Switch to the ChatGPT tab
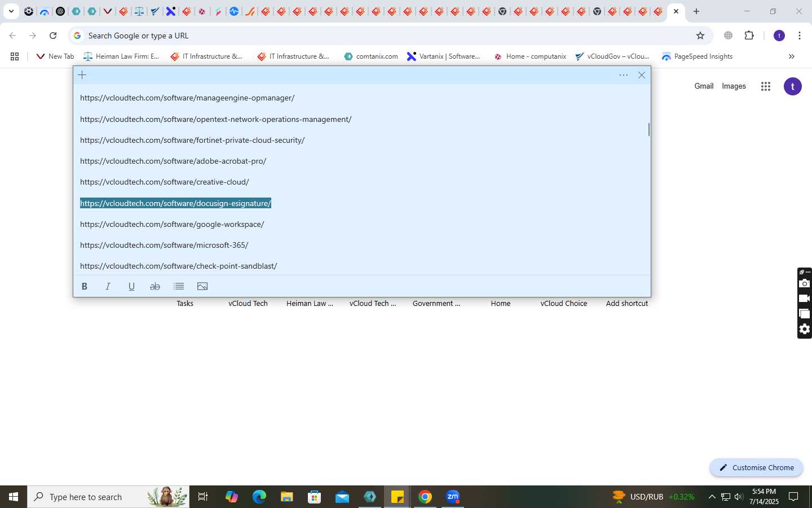The width and height of the screenshot is (812, 508). coord(60,11)
